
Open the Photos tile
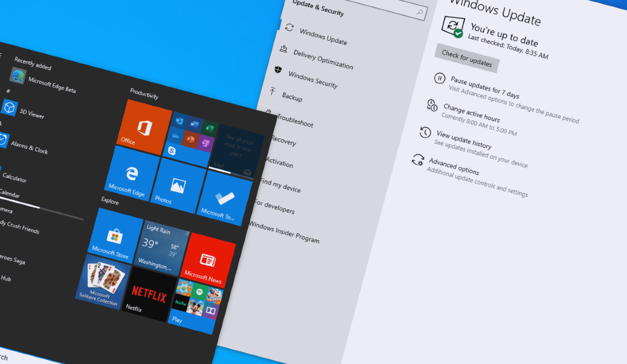(x=178, y=185)
